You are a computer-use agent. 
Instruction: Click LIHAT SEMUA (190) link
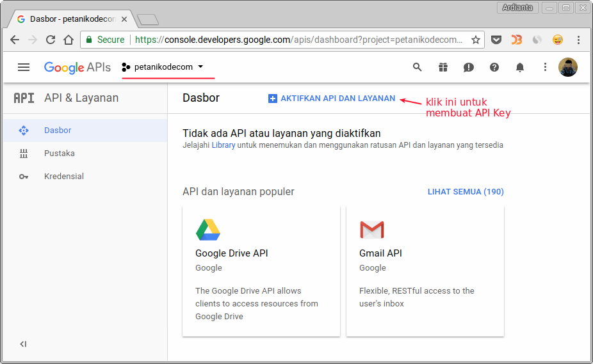466,192
